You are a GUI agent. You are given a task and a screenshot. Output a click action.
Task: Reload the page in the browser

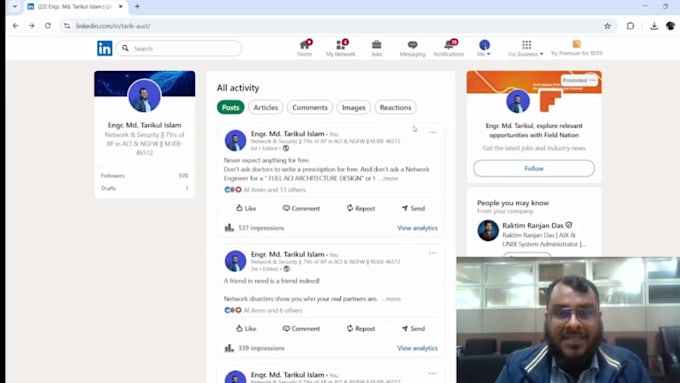[48, 26]
